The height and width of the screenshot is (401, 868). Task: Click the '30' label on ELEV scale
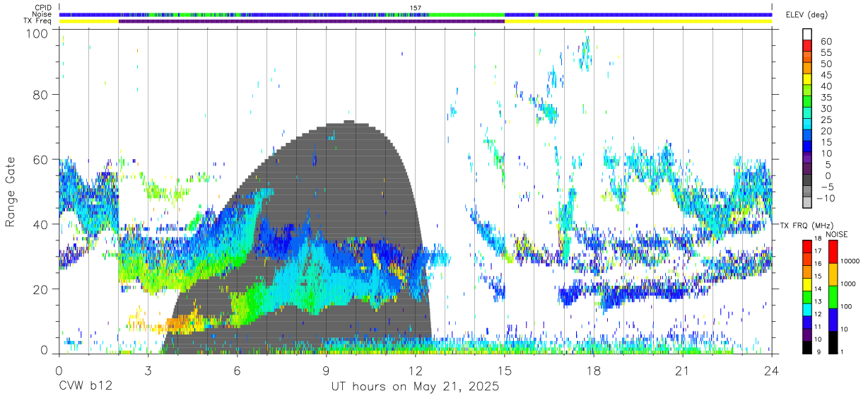click(826, 108)
